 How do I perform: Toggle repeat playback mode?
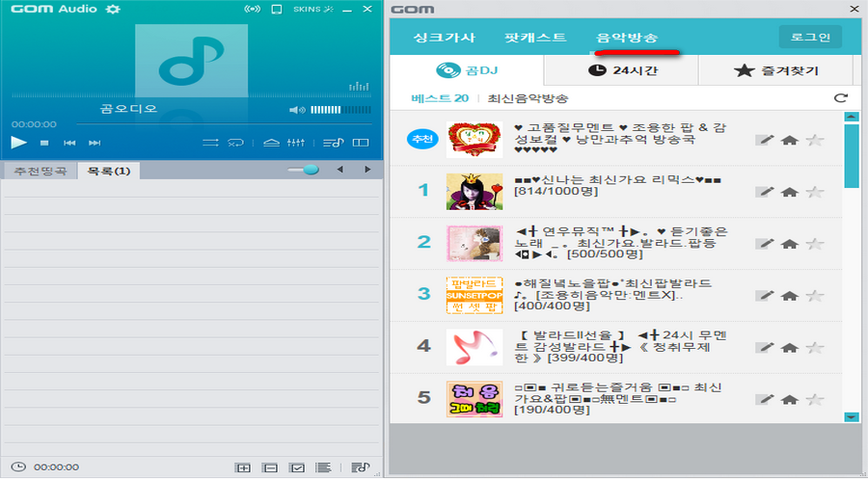[x=236, y=143]
